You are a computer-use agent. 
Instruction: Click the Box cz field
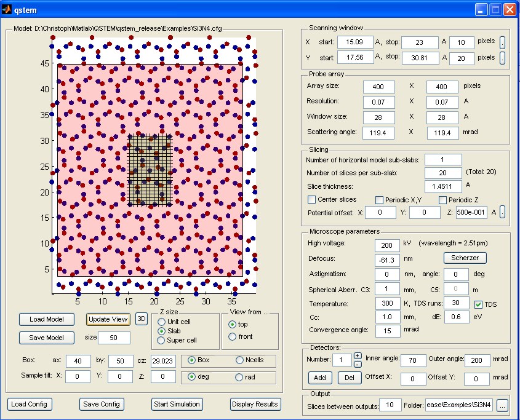[163, 361]
